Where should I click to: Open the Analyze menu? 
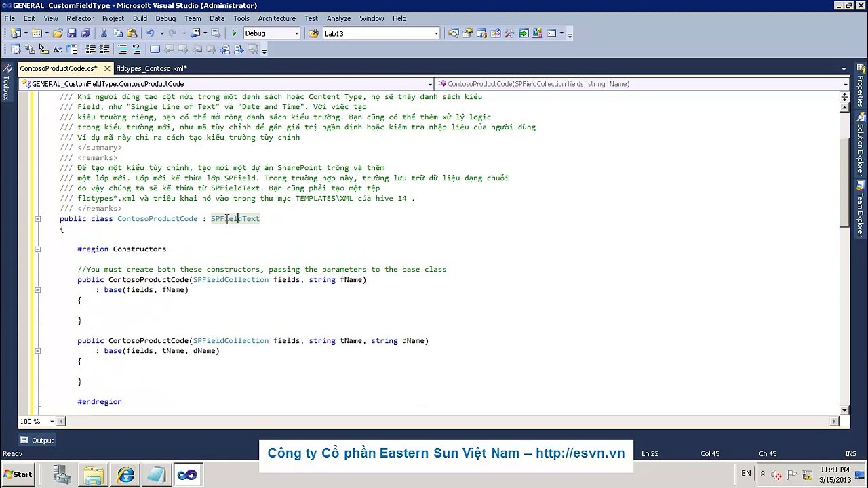click(x=338, y=18)
